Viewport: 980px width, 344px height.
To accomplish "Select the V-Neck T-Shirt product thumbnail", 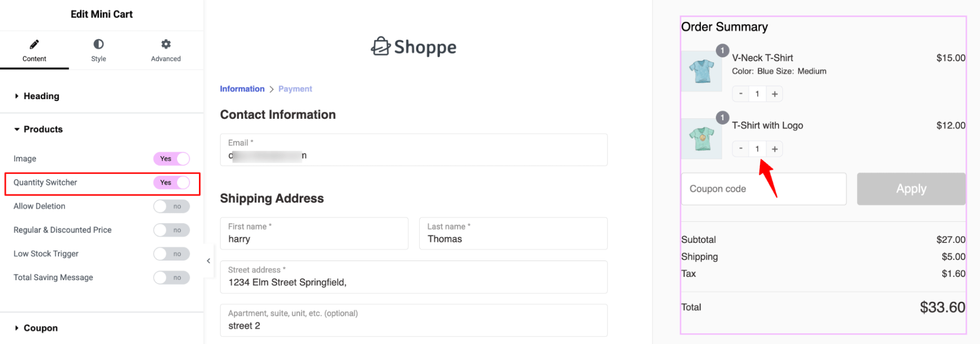I will pos(702,72).
